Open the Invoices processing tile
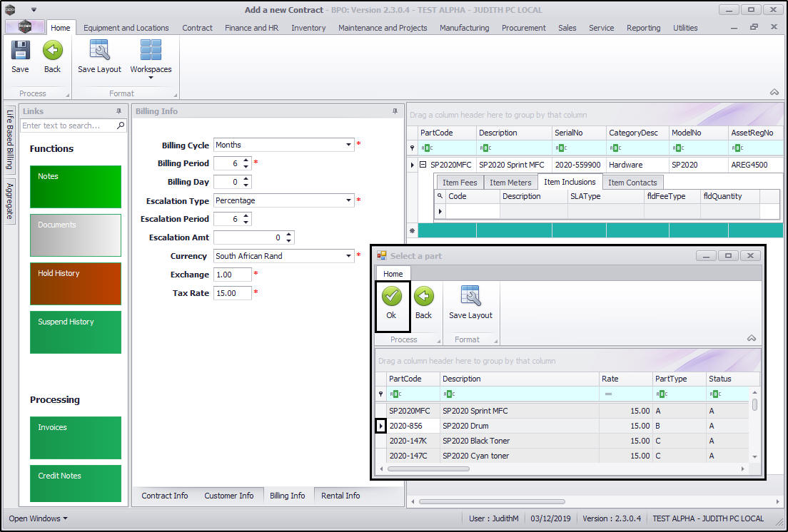 [75, 438]
